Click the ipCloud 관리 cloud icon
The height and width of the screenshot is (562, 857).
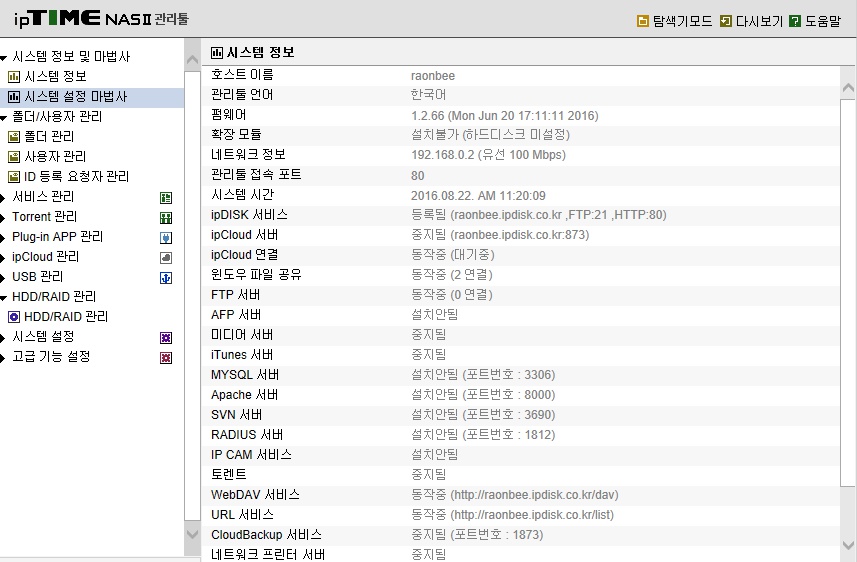(x=166, y=257)
